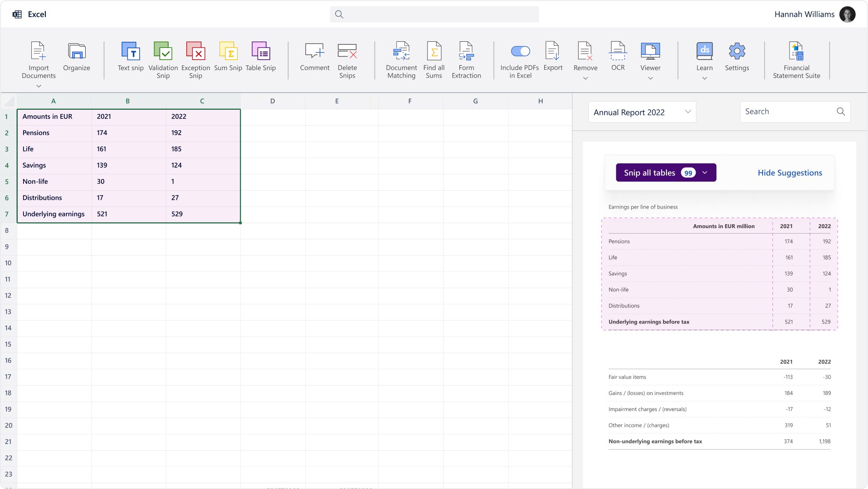Open the Financial Statement Suite

pos(796,60)
